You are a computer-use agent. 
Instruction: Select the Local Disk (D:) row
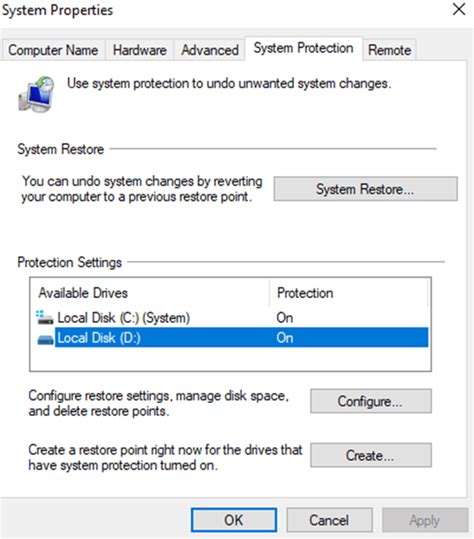pos(232,338)
